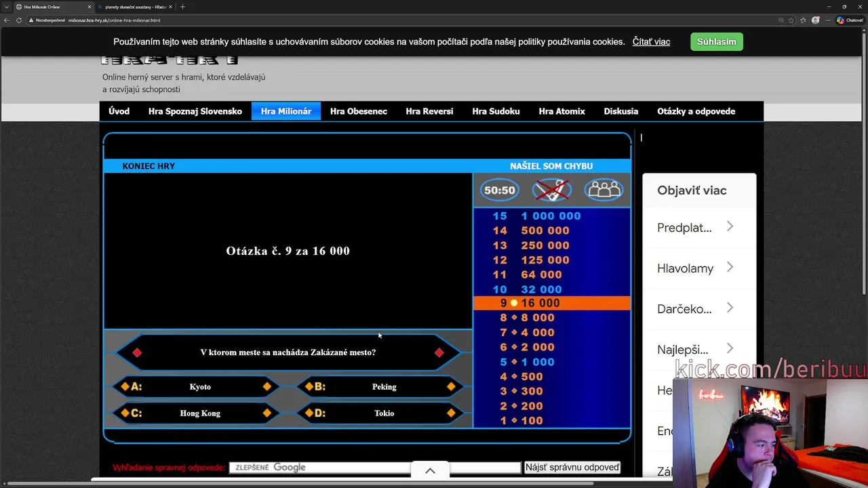The image size is (868, 488).
Task: Open the Hra Obesenec menu item
Action: (359, 111)
